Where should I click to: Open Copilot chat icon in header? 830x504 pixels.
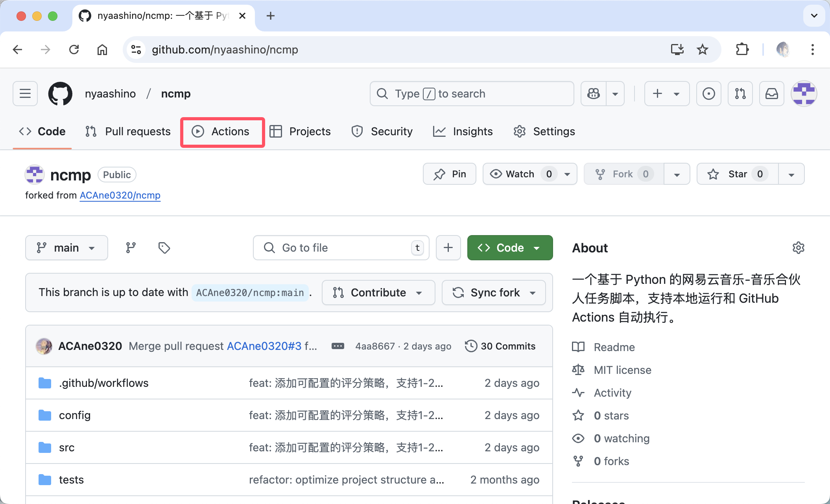pos(594,94)
